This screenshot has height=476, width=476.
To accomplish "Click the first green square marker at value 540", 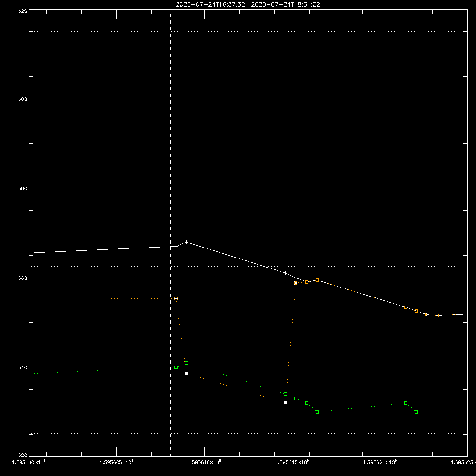I will click(176, 367).
